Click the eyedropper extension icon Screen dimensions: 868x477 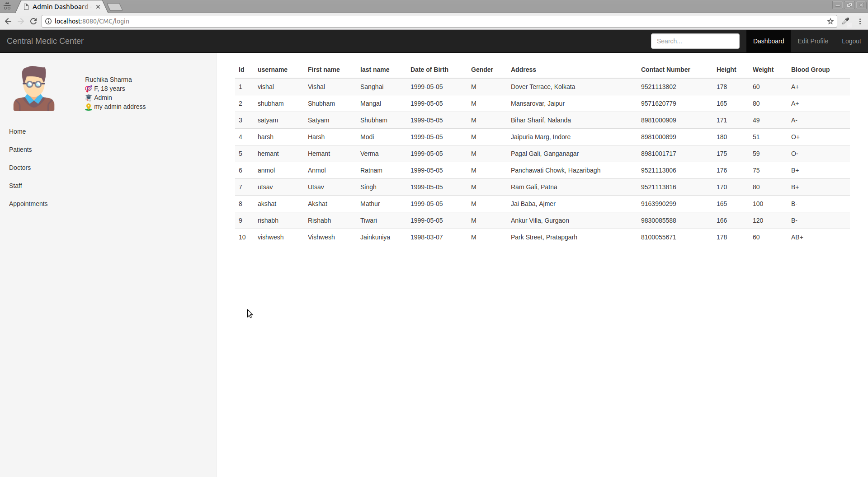pos(845,21)
